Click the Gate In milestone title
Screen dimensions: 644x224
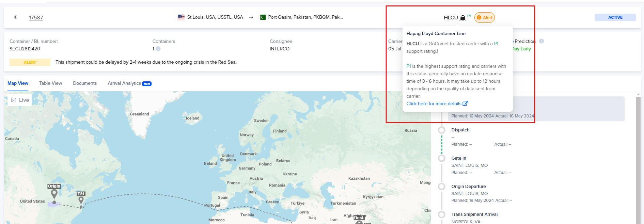[459, 158]
